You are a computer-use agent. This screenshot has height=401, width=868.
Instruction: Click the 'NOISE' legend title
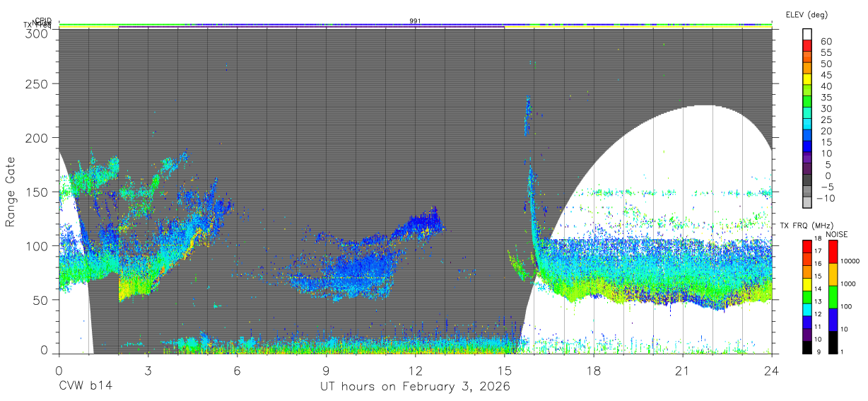(837, 234)
